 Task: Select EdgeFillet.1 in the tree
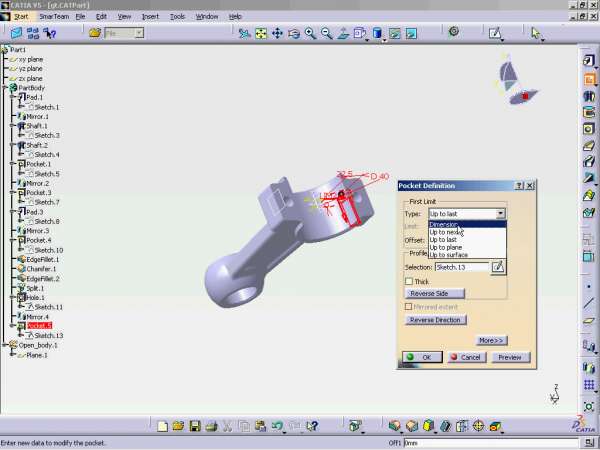click(x=42, y=259)
